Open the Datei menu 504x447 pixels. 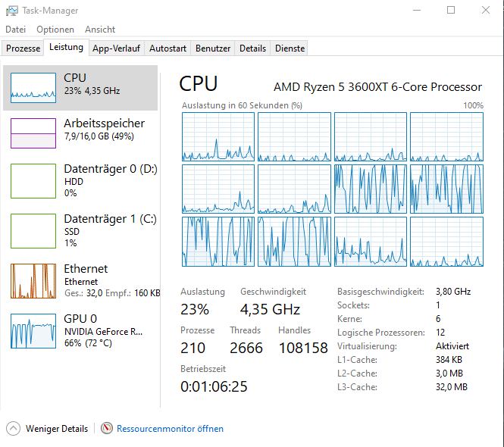click(15, 30)
